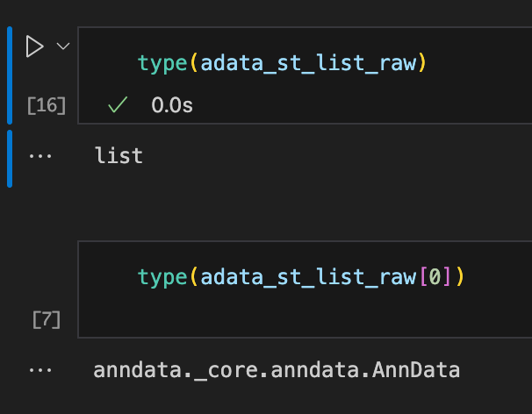The image size is (532, 414).
Task: Click the closing parenthesis ending the first cell's code
Action: point(422,63)
